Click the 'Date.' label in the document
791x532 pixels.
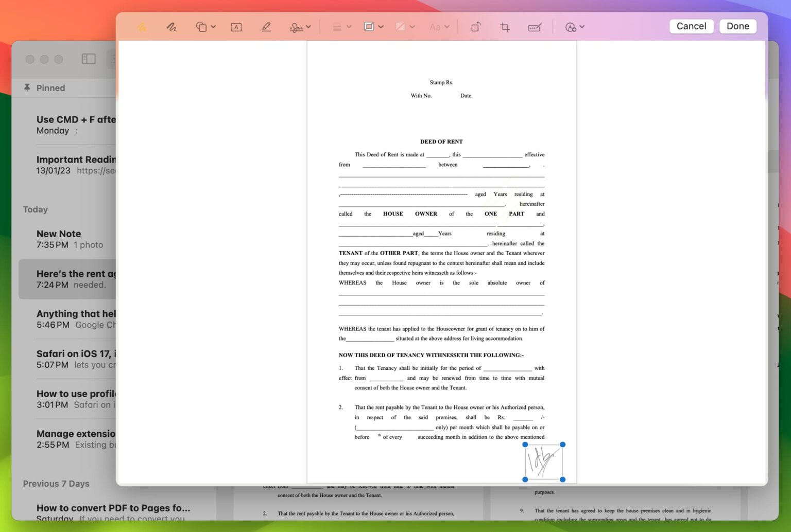coord(466,96)
